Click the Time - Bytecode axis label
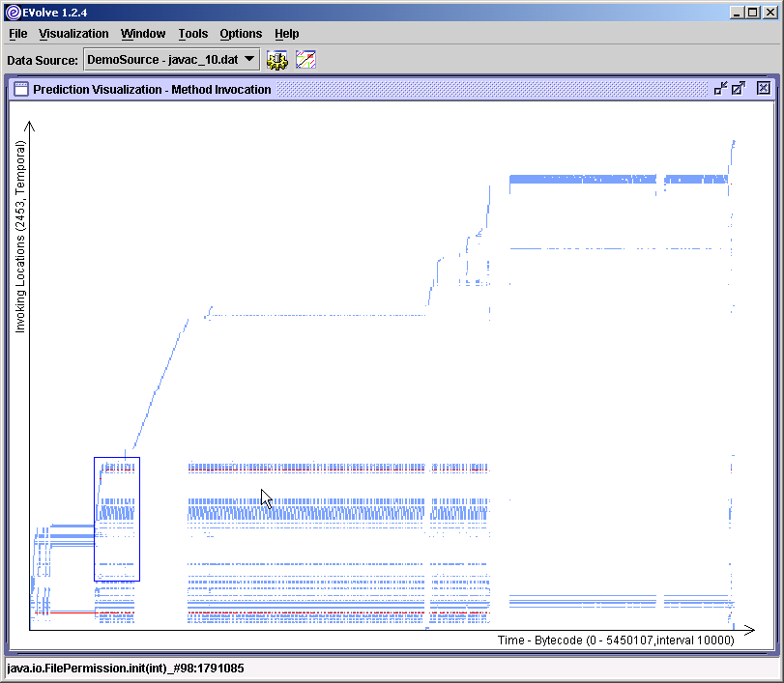784x683 pixels. pyautogui.click(x=616, y=640)
